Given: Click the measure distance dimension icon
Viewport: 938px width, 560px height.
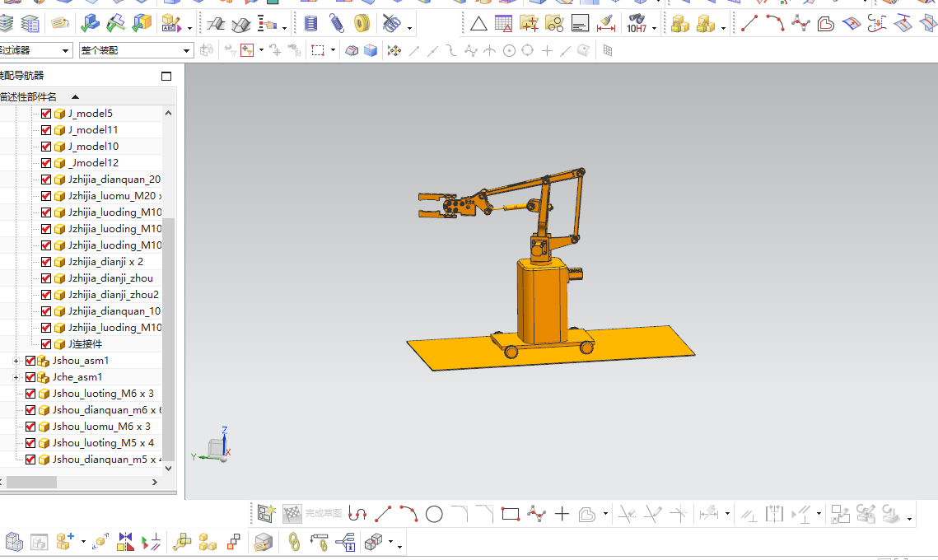Looking at the screenshot, I should (606, 24).
